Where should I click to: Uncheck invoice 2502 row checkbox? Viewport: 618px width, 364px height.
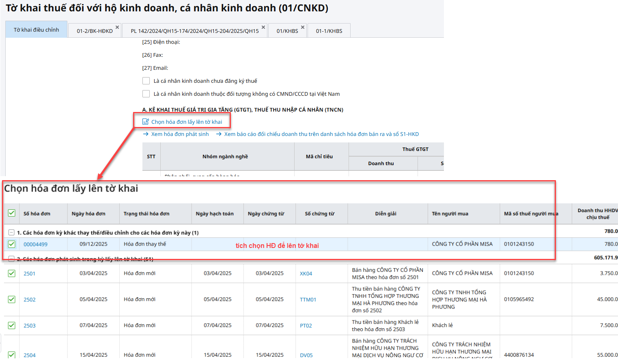tap(11, 299)
